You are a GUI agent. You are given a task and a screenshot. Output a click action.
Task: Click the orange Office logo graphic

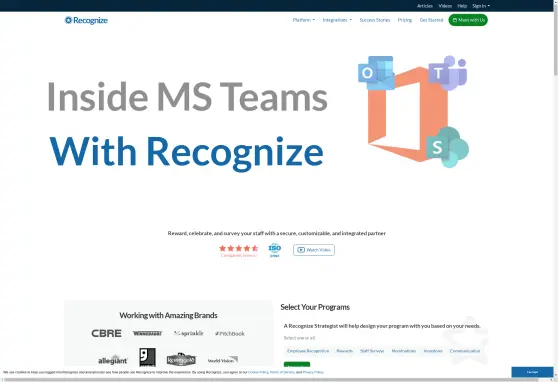click(407, 114)
